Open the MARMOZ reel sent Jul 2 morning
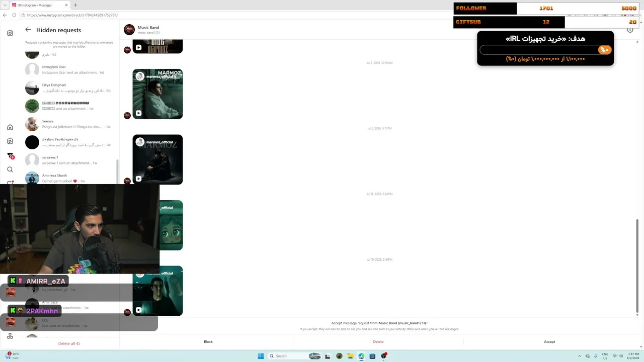Screen dimensions: 644x362 pos(157,94)
